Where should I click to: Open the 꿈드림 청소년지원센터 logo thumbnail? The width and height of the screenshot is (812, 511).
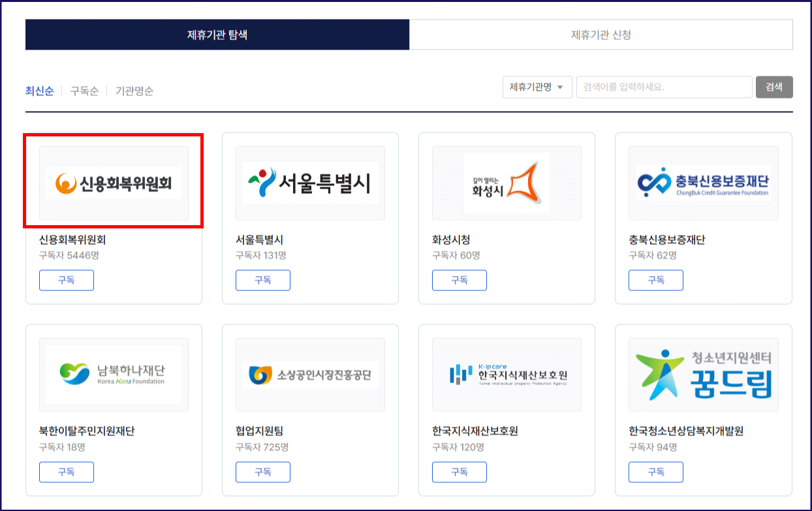tap(704, 375)
